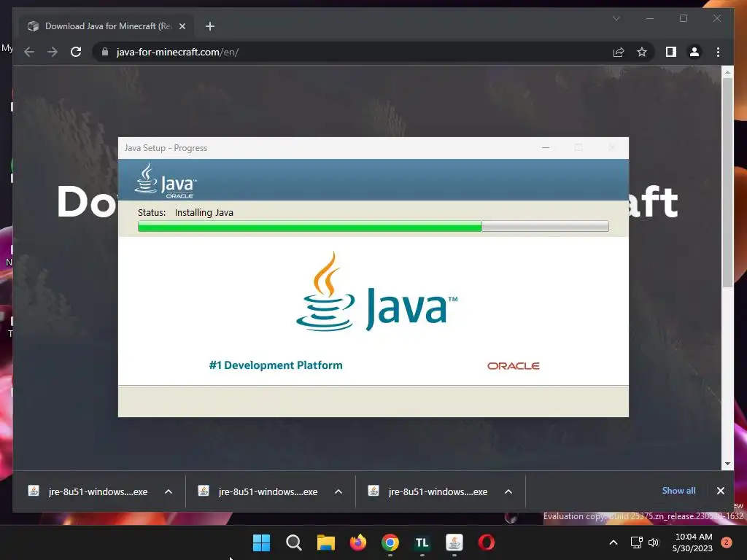Select the Download Java for Minecraft tab

(107, 26)
